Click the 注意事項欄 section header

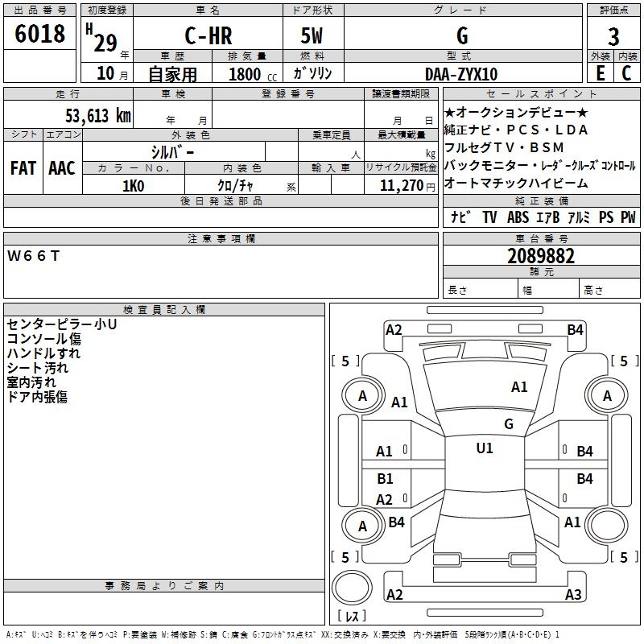point(221,238)
